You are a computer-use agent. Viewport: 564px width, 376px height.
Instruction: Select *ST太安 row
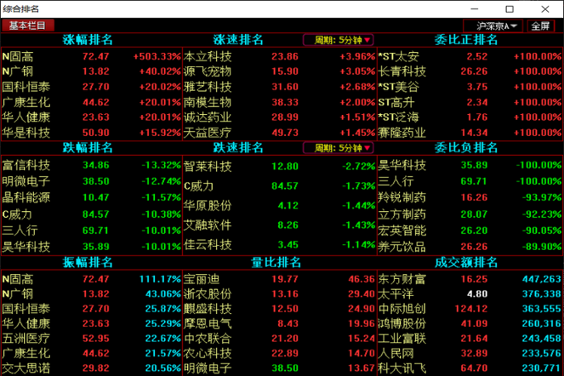pos(470,56)
